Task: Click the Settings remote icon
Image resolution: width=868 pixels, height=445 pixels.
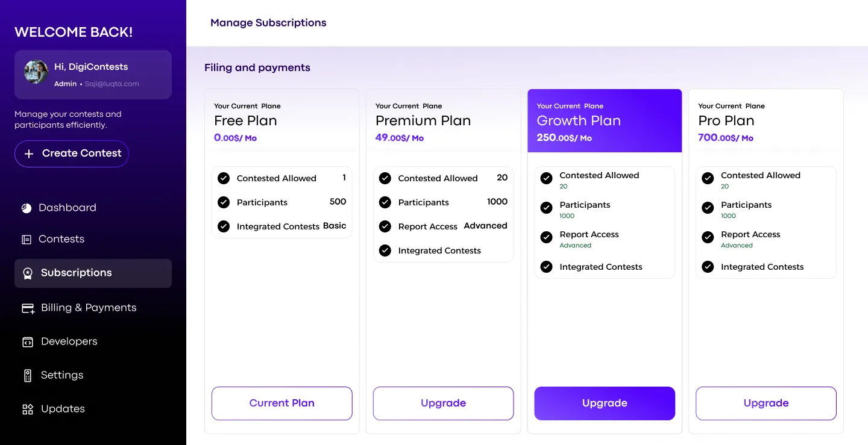Action: (28, 376)
